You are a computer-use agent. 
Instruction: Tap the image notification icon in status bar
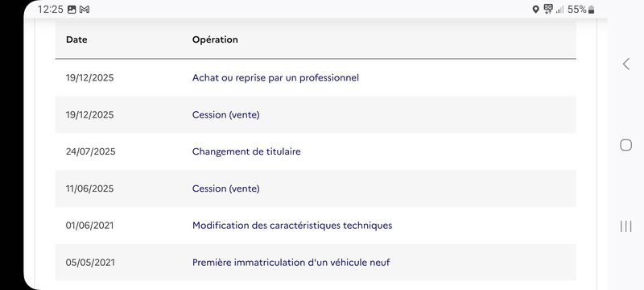pos(72,10)
